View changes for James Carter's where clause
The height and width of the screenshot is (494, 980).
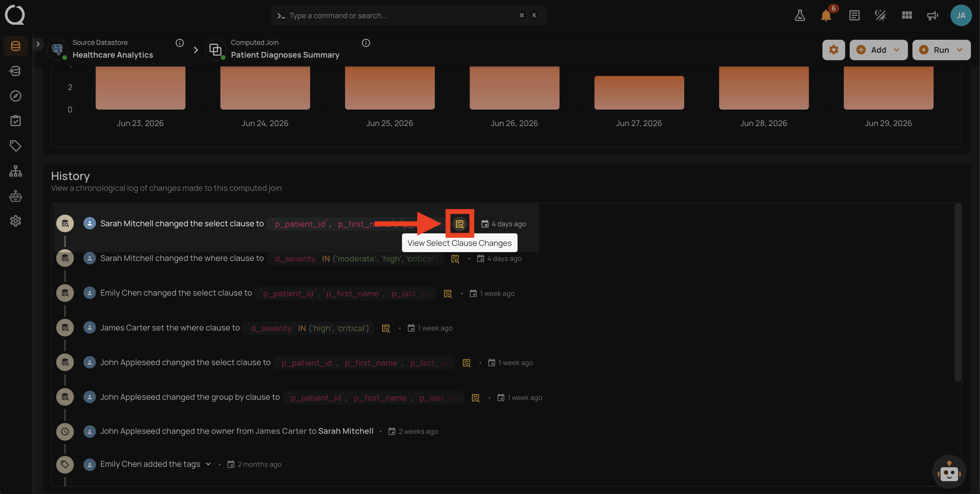tap(386, 328)
